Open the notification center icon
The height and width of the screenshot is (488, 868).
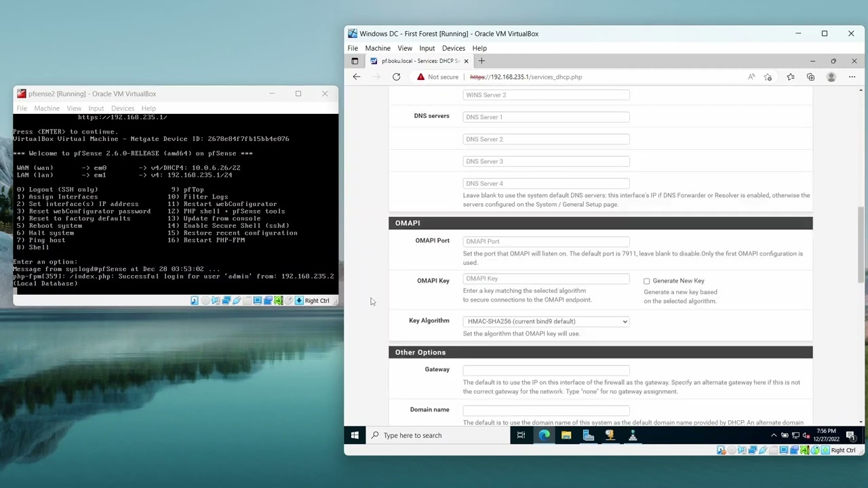[x=851, y=435]
